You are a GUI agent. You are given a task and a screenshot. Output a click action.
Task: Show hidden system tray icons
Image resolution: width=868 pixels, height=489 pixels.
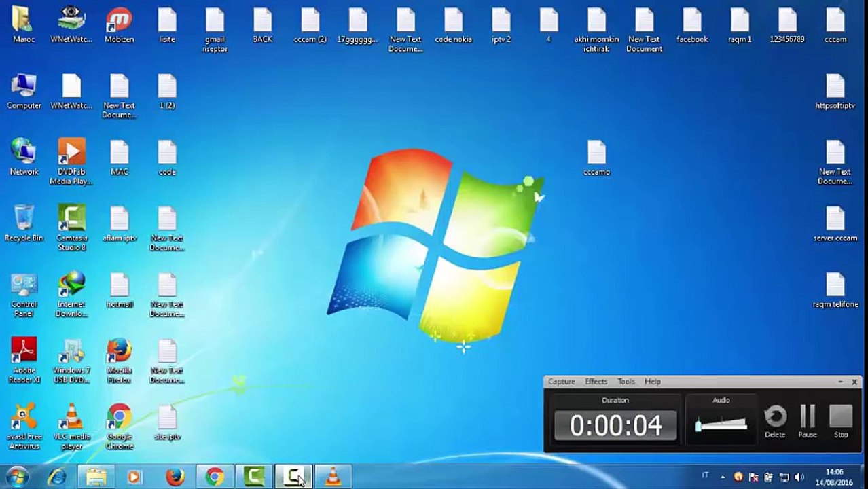723,477
